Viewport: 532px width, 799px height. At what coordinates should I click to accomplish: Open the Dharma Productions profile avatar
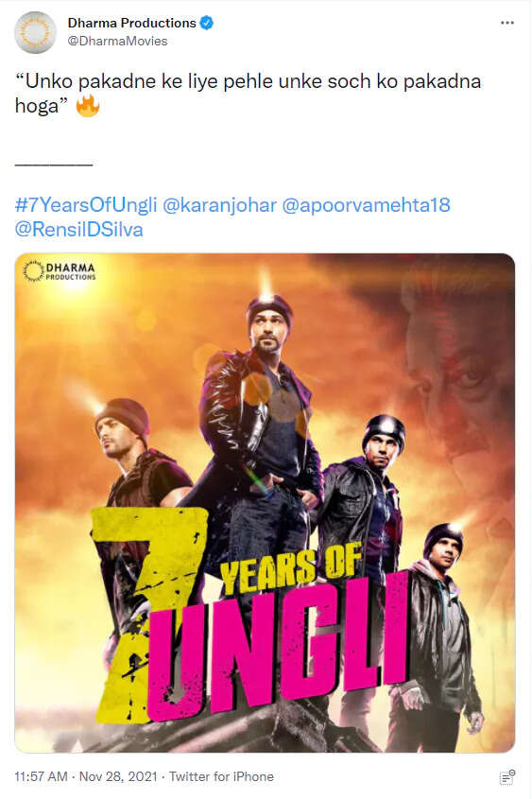[x=35, y=32]
